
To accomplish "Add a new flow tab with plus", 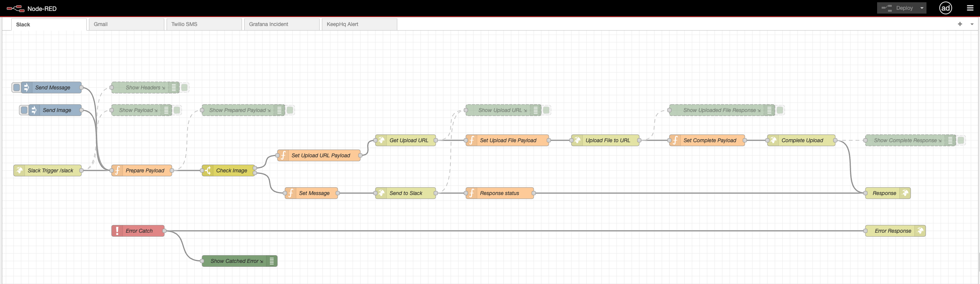I will click(x=960, y=24).
